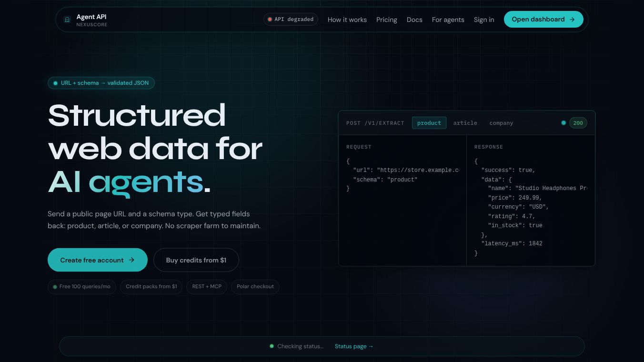644x362 pixels.
Task: Switch to the article schema tab
Action: point(465,123)
